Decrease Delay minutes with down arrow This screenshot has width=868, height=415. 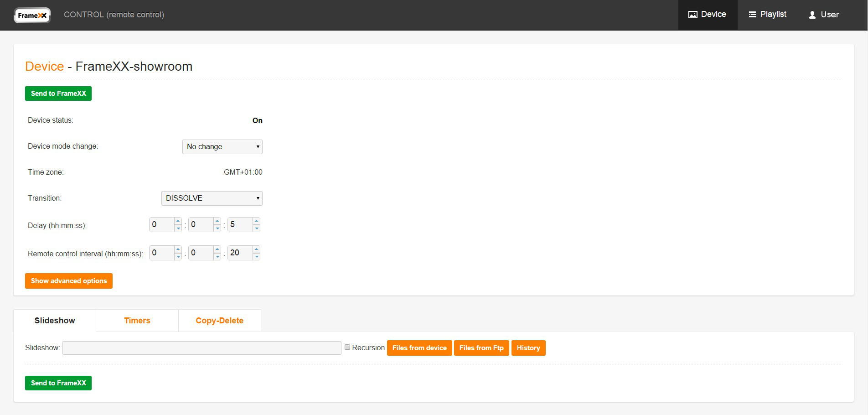(x=217, y=228)
